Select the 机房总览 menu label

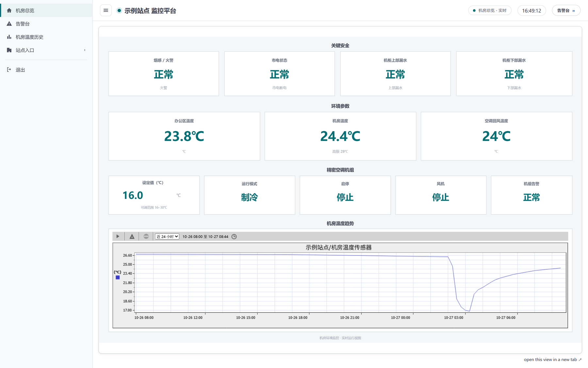click(25, 10)
